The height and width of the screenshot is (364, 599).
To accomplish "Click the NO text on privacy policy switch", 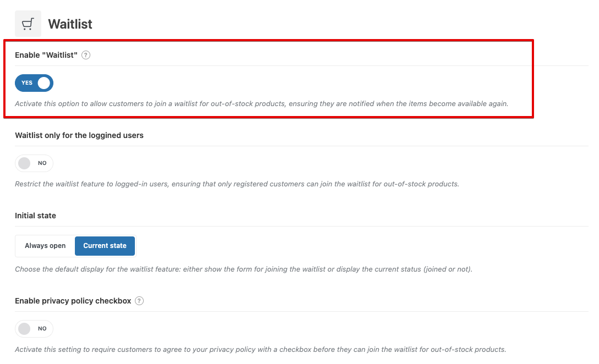I will (x=42, y=329).
